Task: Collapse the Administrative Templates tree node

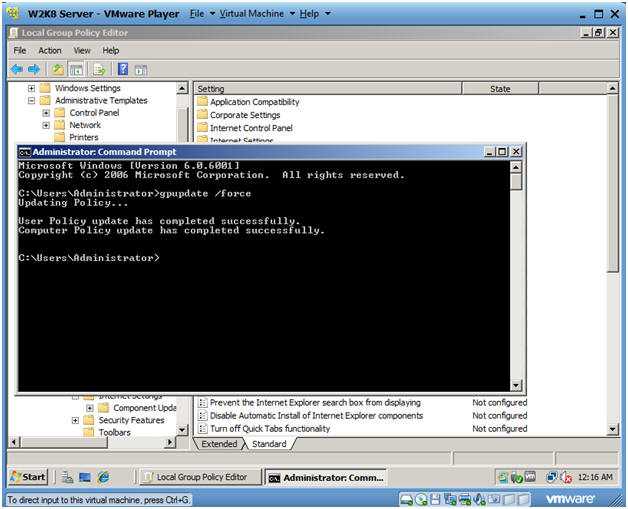Action: [31, 101]
